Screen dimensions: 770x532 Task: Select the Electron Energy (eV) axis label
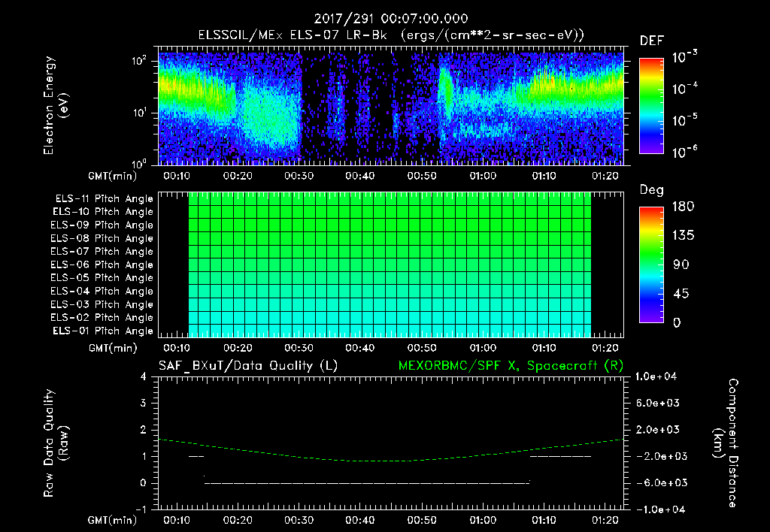point(56,105)
